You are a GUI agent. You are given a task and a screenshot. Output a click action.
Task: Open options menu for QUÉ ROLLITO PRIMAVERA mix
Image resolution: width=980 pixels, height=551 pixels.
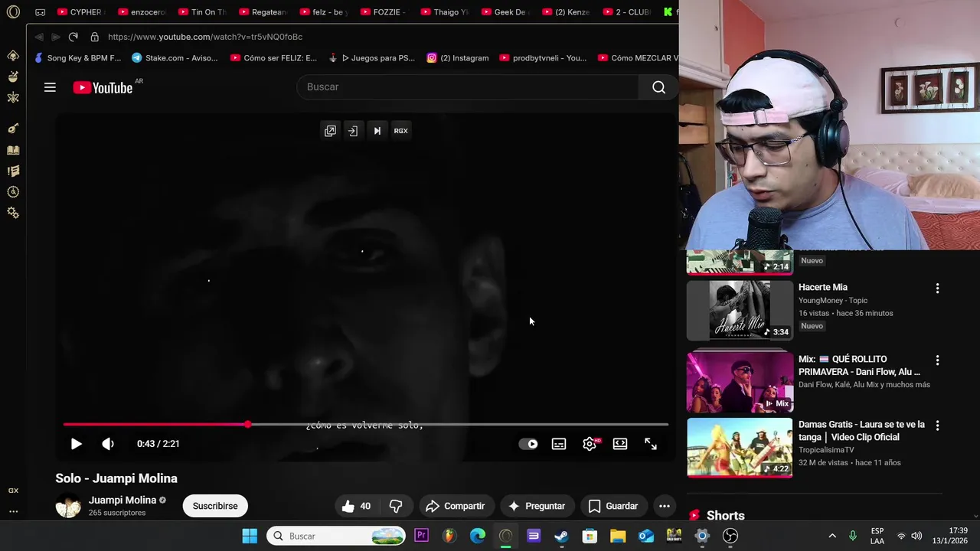coord(937,360)
